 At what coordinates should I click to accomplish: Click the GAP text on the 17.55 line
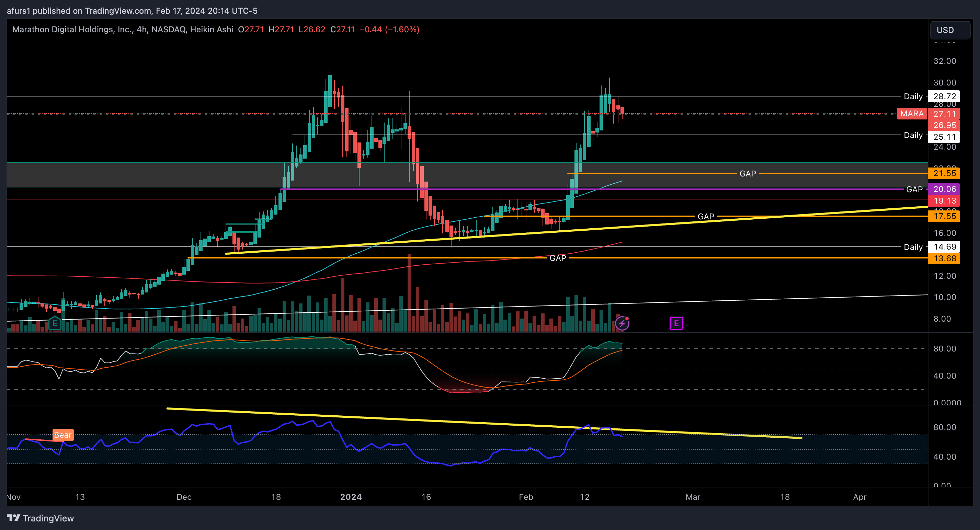[x=706, y=216]
